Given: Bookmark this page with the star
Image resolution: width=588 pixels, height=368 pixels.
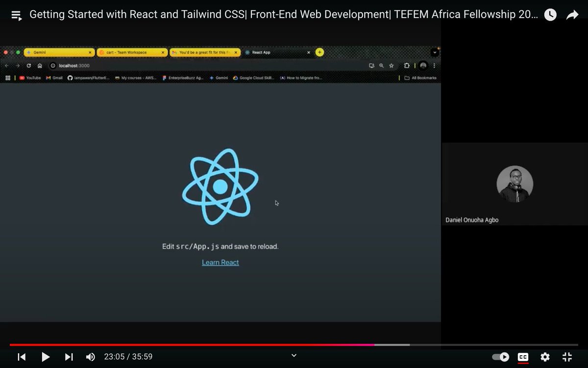Looking at the screenshot, I should click(x=391, y=65).
